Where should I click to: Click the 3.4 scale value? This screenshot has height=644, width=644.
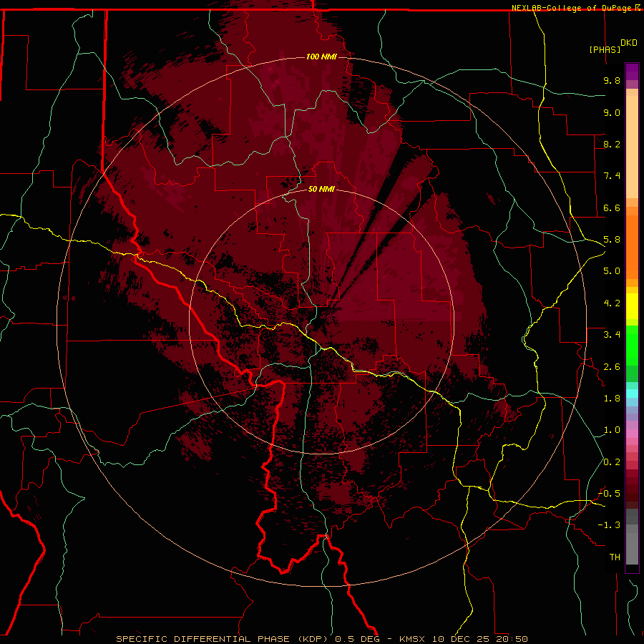pos(612,335)
